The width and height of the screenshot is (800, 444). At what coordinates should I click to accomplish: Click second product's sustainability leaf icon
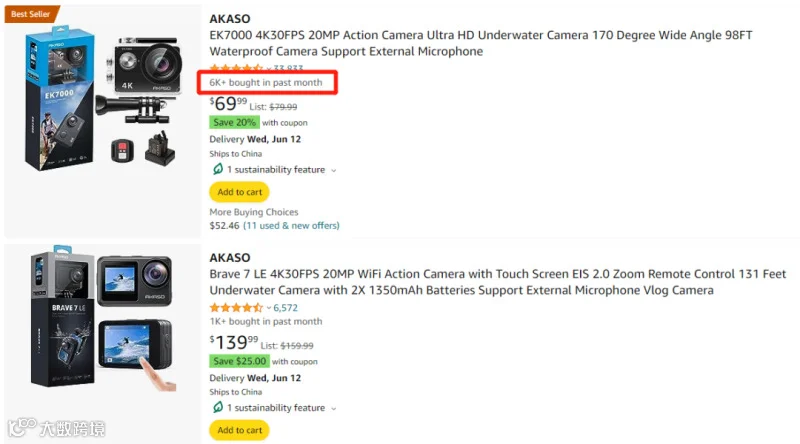[218, 407]
